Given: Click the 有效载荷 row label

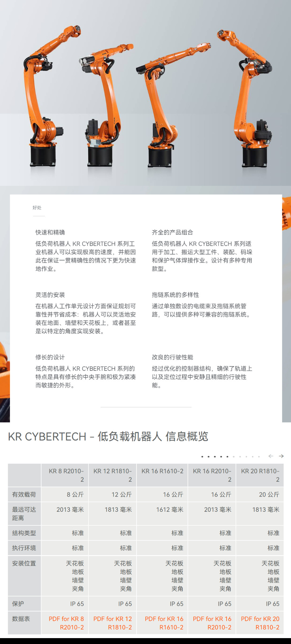Looking at the screenshot, I should click(x=24, y=495).
